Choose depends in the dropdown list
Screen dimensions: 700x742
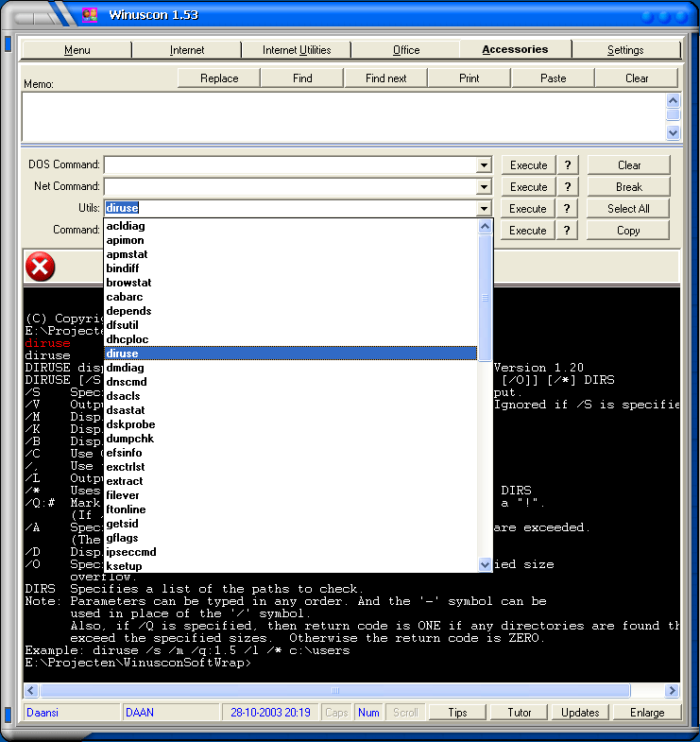tap(290, 311)
